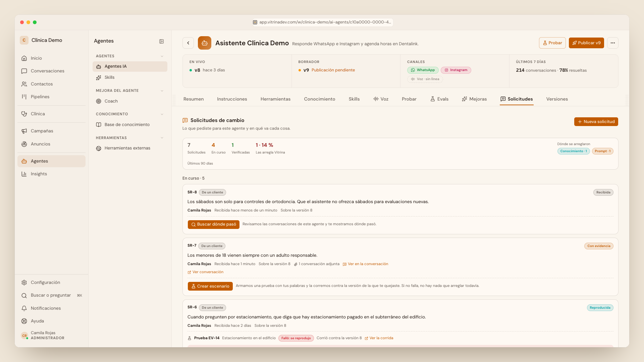
Task: Switch to the Instrucciones tab
Action: pos(232,99)
